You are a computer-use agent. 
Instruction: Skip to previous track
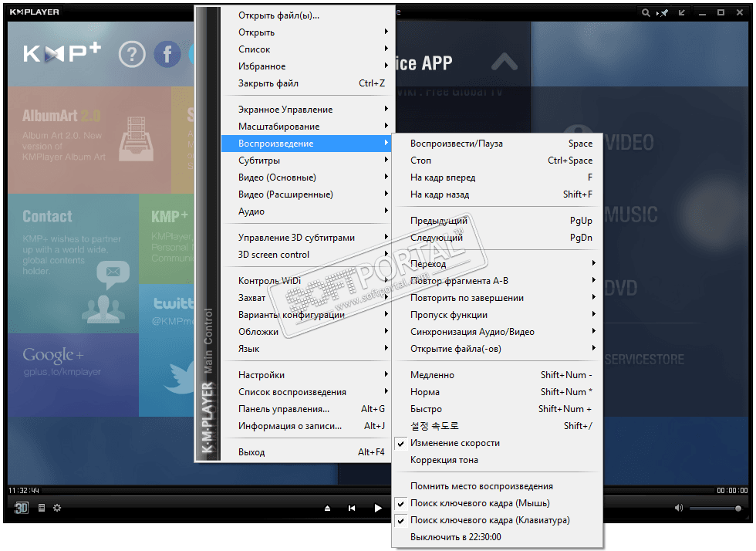click(352, 508)
